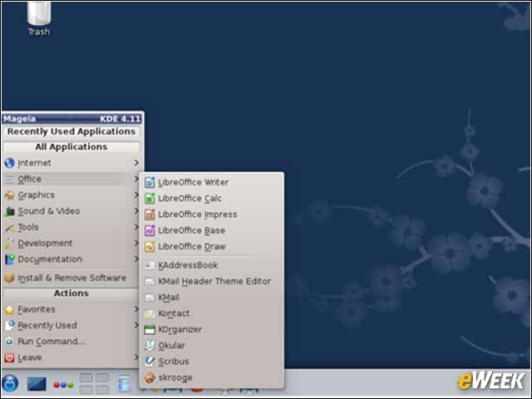Expand the Tools submenu arrow
The image size is (532, 399).
click(136, 227)
